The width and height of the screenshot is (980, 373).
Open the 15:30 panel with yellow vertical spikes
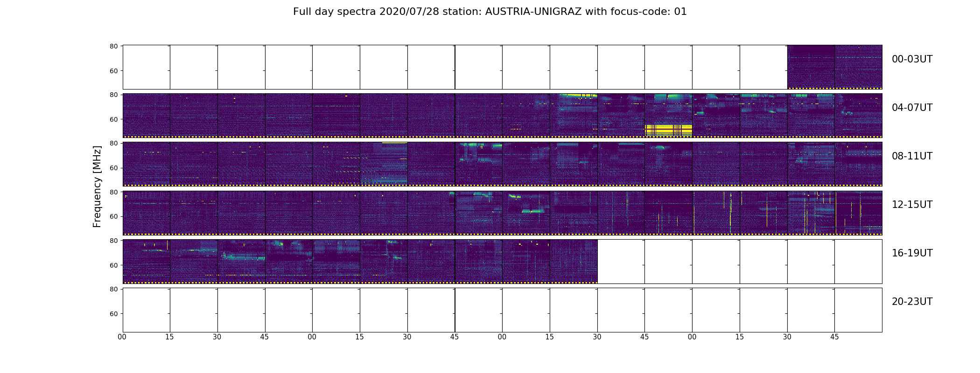click(x=811, y=213)
